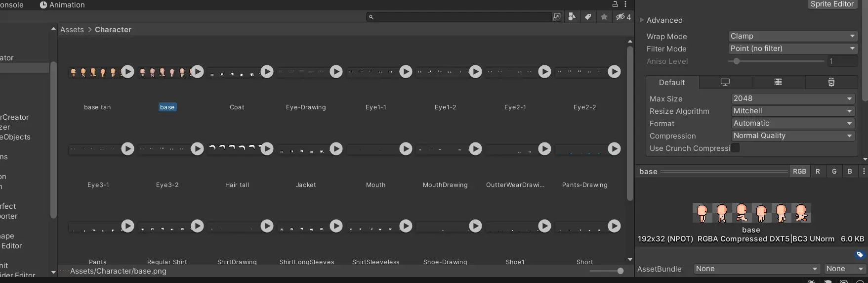Expand the Advanced section

(x=642, y=20)
